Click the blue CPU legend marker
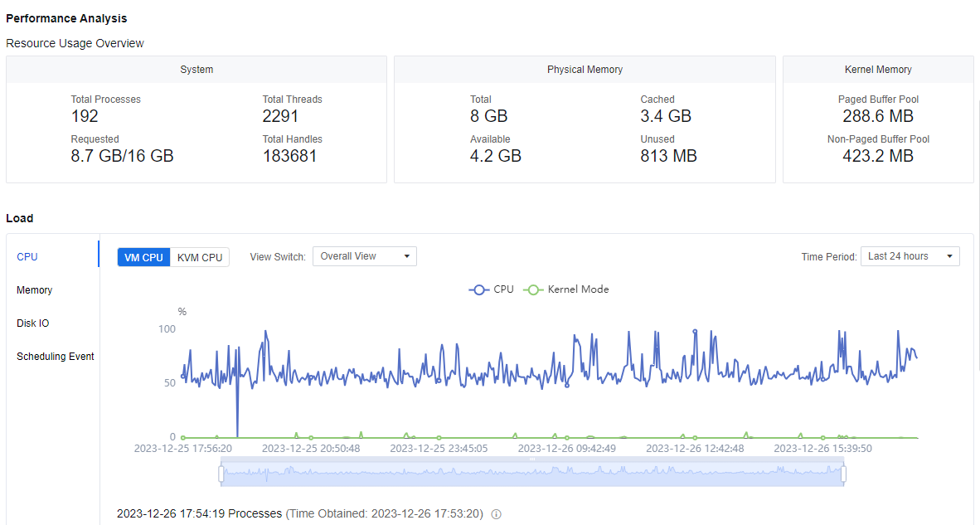This screenshot has height=525, width=980. (x=478, y=289)
